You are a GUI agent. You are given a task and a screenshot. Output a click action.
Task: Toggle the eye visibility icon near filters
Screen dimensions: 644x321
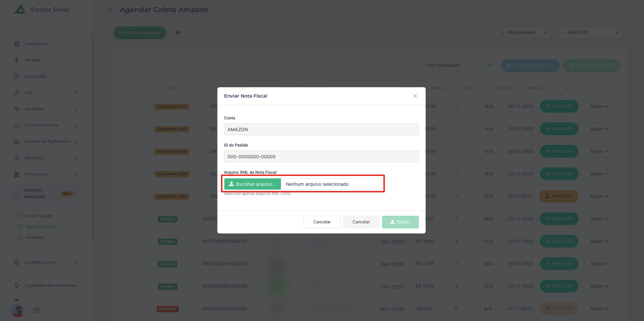(x=178, y=33)
